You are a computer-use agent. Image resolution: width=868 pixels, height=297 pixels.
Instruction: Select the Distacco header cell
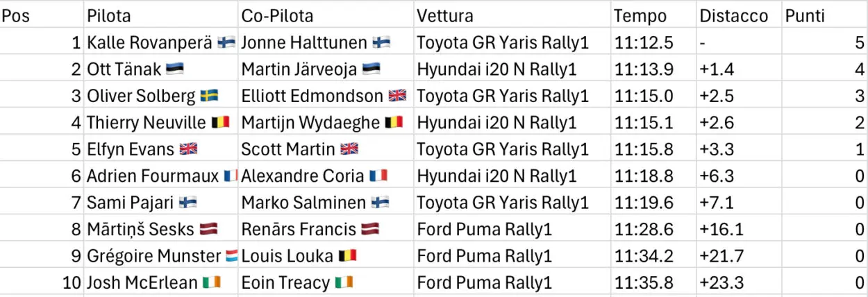pyautogui.click(x=740, y=16)
